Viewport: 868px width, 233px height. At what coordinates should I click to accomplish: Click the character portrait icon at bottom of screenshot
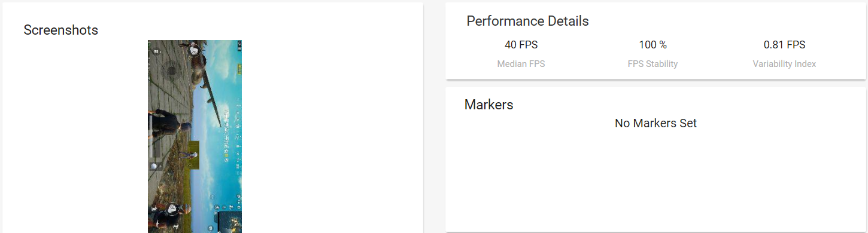click(x=171, y=211)
